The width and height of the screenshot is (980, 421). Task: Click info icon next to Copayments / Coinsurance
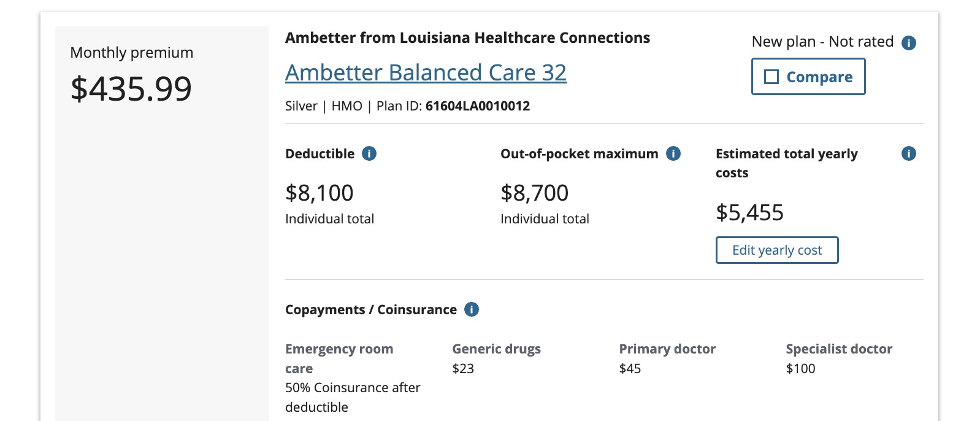pos(472,309)
